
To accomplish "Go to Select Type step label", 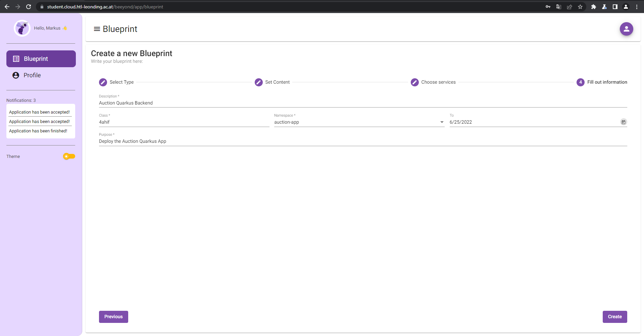I will 121,82.
